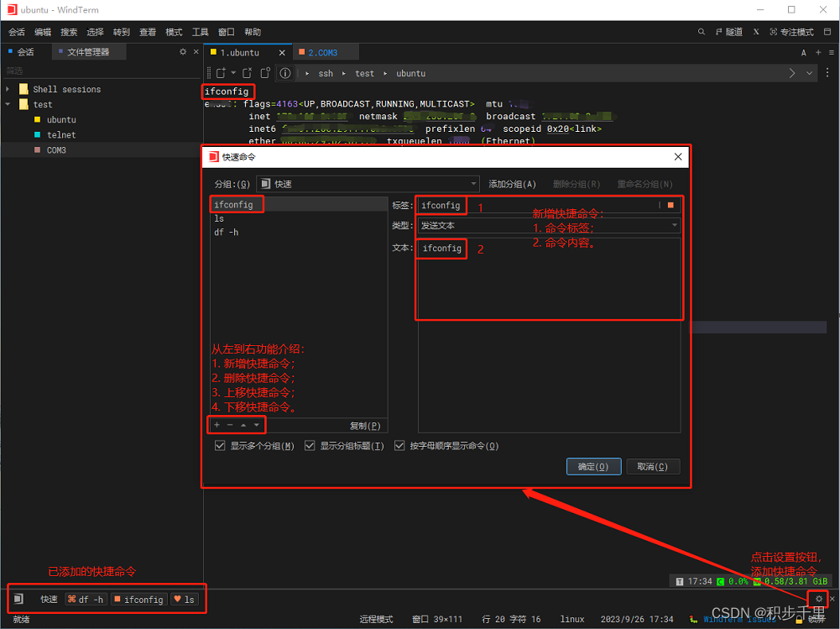Select the telnet session in tree
This screenshot has width=840, height=629.
click(x=61, y=134)
